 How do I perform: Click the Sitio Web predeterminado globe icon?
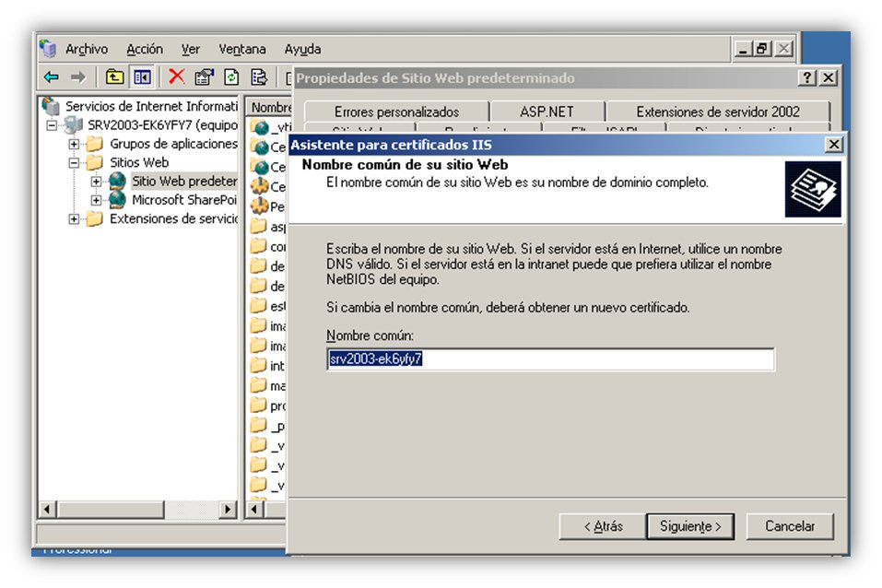pos(117,181)
